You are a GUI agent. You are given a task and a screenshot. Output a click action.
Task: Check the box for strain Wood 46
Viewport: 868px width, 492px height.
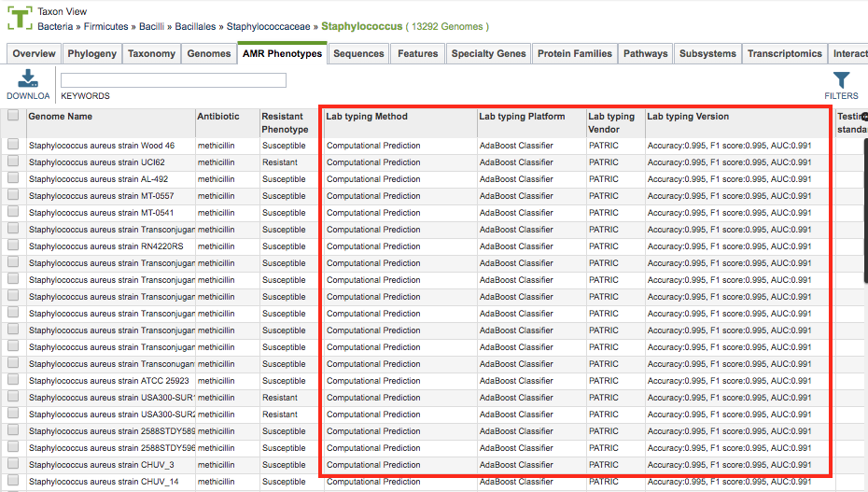point(13,145)
